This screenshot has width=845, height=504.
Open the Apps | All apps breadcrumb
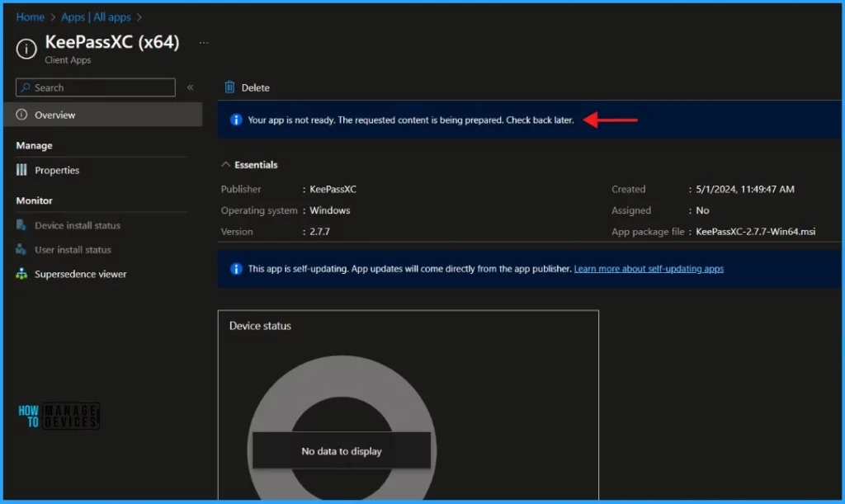[96, 17]
